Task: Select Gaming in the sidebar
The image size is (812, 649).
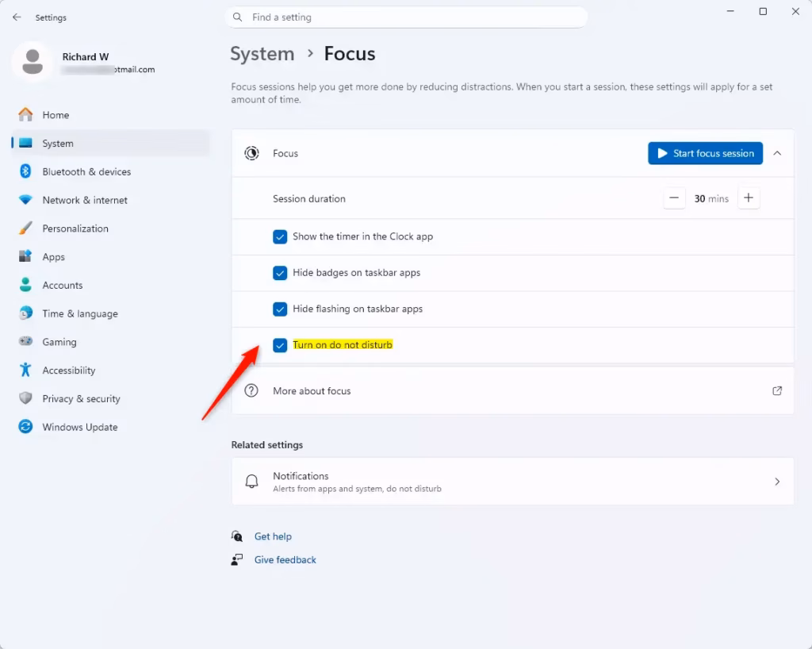Action: (110, 342)
